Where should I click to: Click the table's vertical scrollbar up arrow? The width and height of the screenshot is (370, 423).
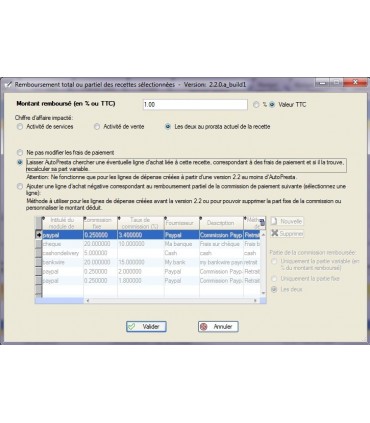coord(263,235)
